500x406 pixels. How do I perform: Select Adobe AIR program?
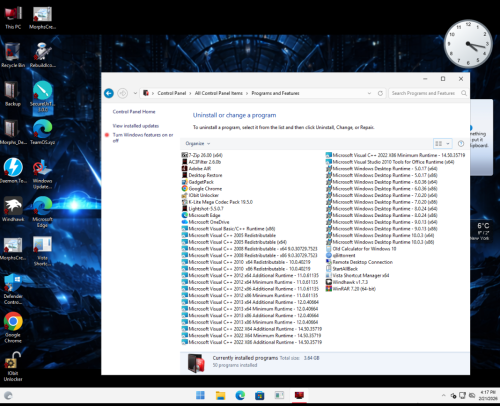(x=196, y=168)
